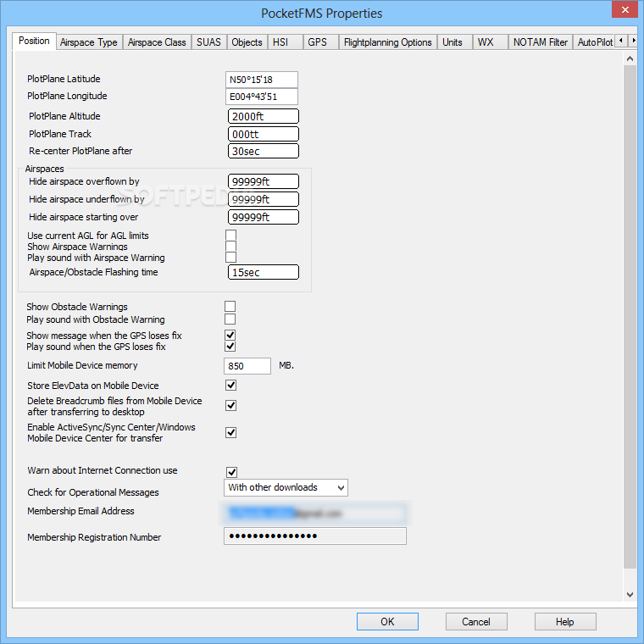Image resolution: width=644 pixels, height=644 pixels.
Task: Click the OK button
Action: click(387, 621)
